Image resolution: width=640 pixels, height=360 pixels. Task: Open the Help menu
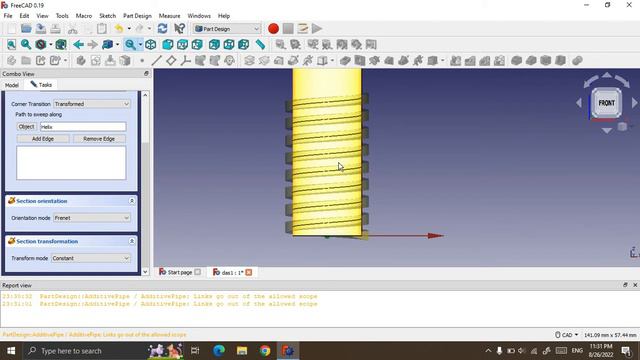tap(224, 16)
